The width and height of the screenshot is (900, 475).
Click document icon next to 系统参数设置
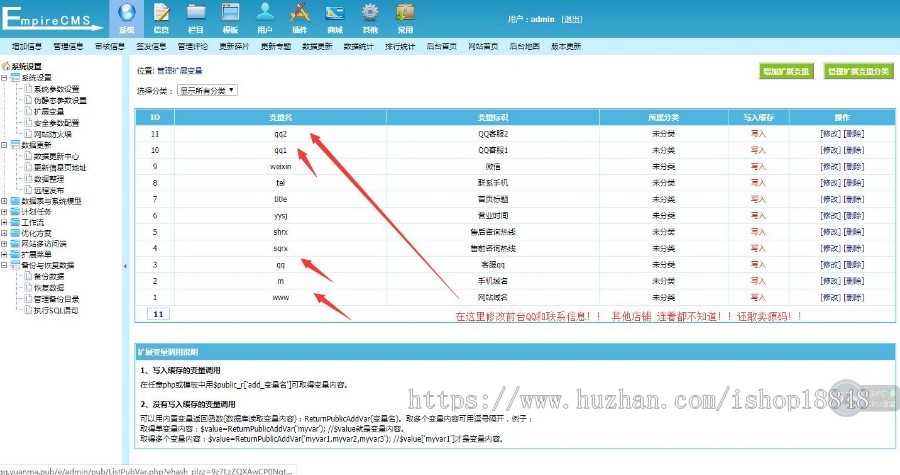(28, 89)
